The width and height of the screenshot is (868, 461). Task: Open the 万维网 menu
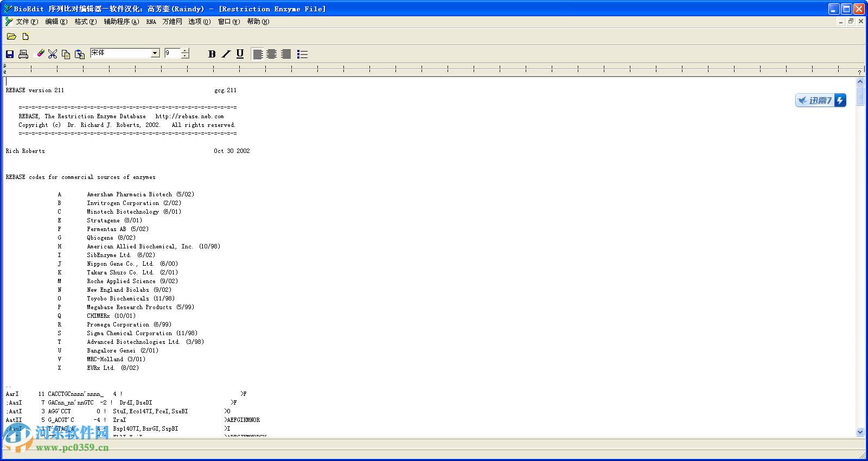coord(172,22)
